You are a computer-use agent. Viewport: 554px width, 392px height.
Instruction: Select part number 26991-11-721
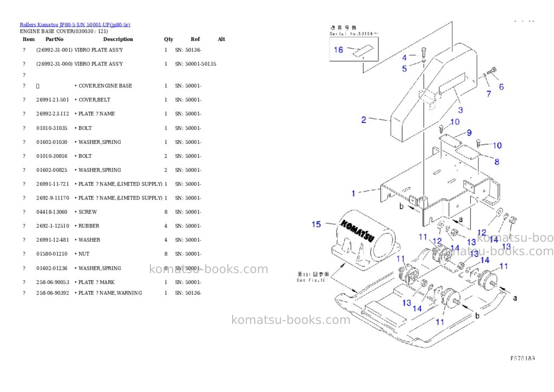click(x=52, y=184)
